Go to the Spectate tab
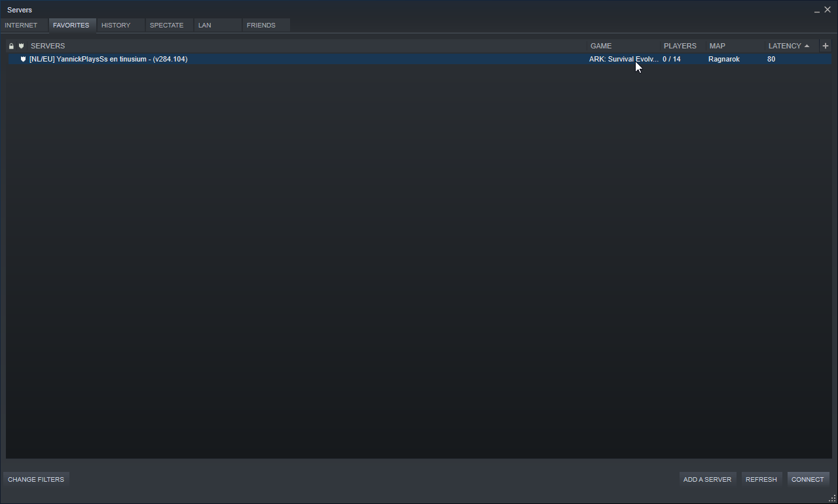The width and height of the screenshot is (838, 504). pyautogui.click(x=166, y=26)
